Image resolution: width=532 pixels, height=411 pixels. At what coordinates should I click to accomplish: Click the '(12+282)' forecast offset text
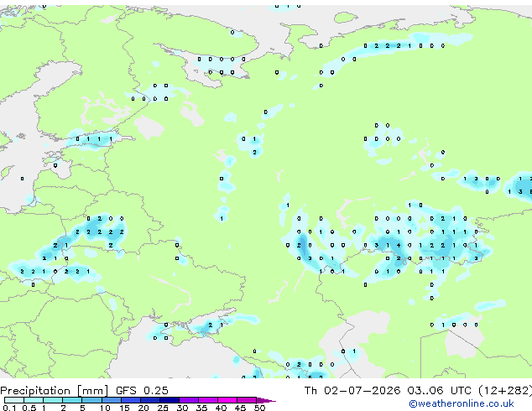(505, 391)
